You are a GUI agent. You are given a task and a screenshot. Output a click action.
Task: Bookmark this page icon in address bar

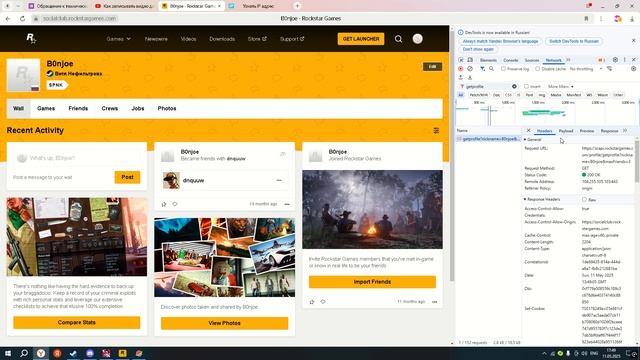[x=586, y=18]
